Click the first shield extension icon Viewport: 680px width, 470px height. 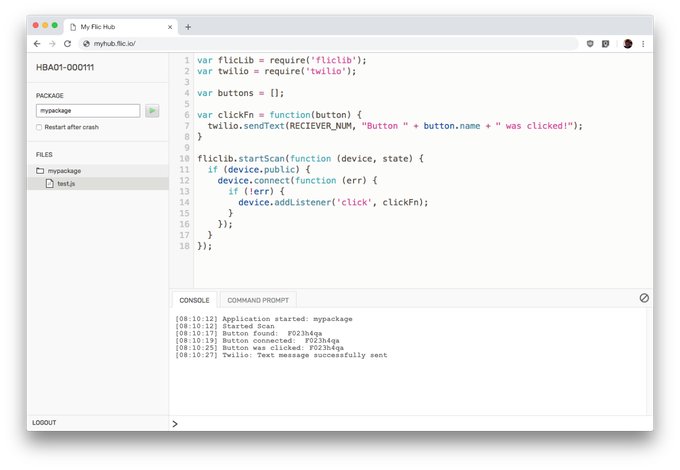point(590,44)
